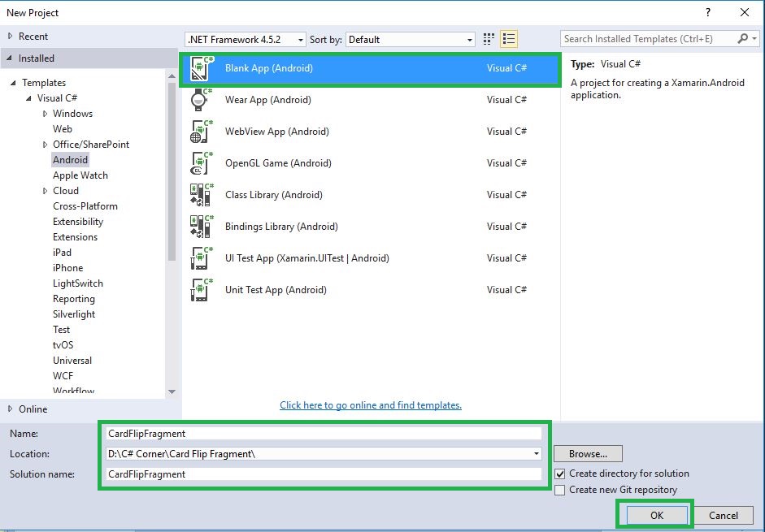Screen dimensions: 765x532
Task: Expand the Recent section
Action: pyautogui.click(x=11, y=36)
